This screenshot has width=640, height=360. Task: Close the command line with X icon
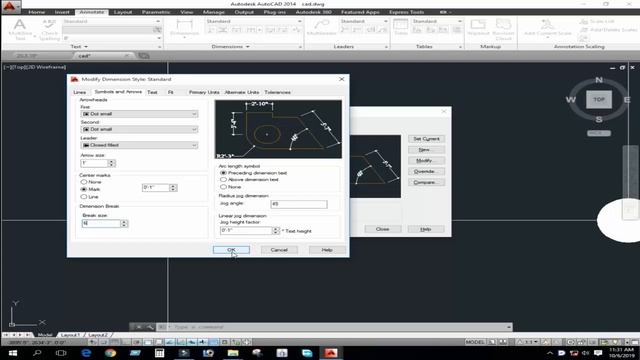pos(139,327)
